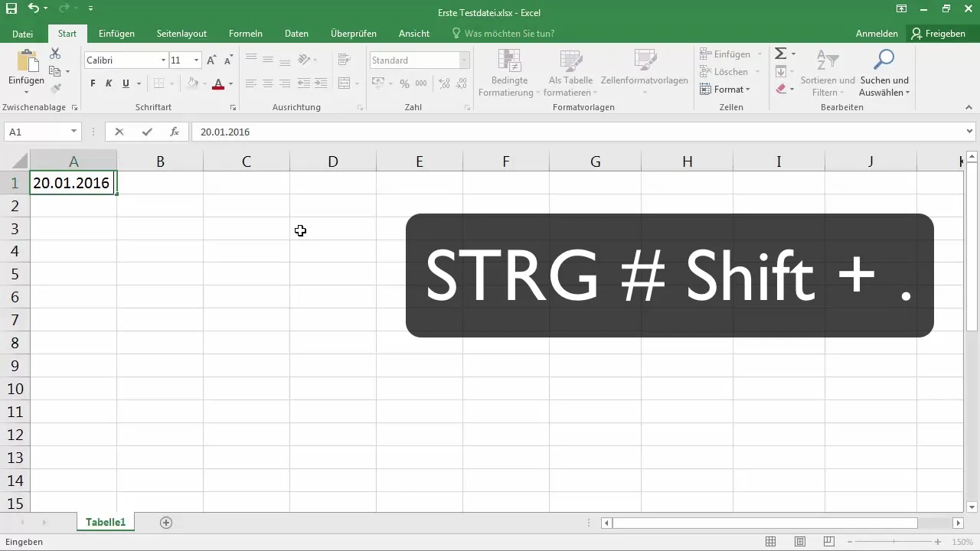The height and width of the screenshot is (551, 980).
Task: Click the clear eraser icon
Action: [x=780, y=89]
